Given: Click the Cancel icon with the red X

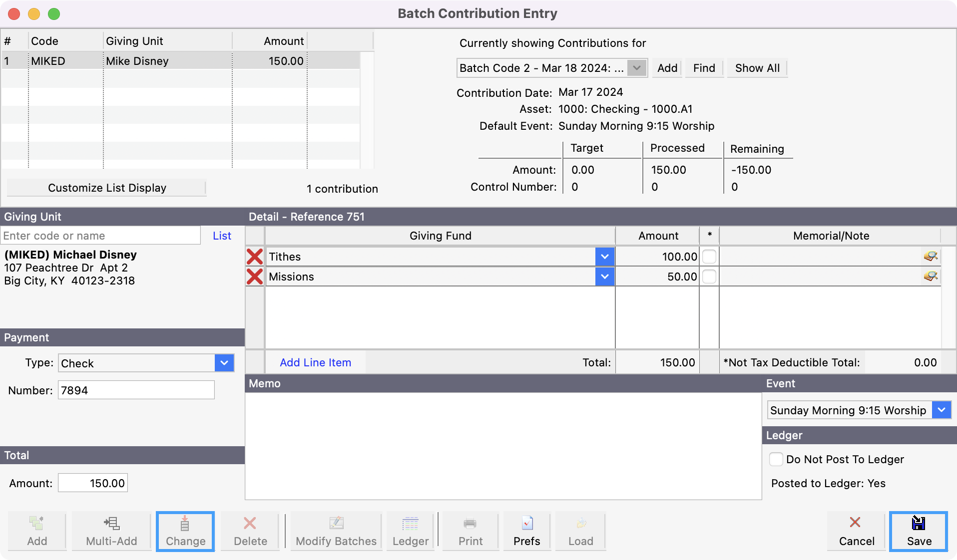Looking at the screenshot, I should coord(855,531).
